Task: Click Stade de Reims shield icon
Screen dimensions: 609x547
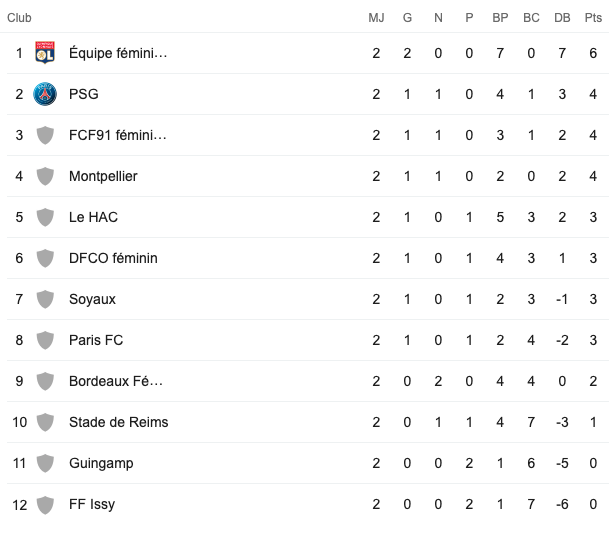Action: pyautogui.click(x=45, y=422)
